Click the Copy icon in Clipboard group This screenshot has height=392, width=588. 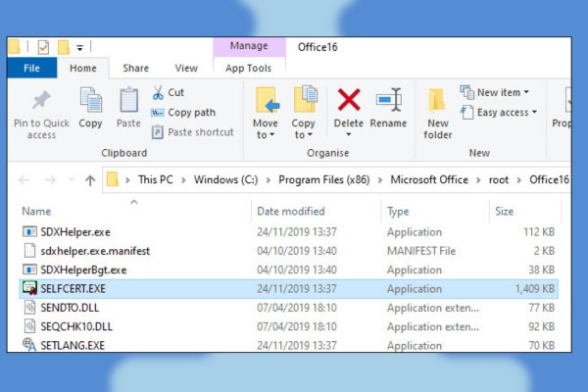(90, 100)
